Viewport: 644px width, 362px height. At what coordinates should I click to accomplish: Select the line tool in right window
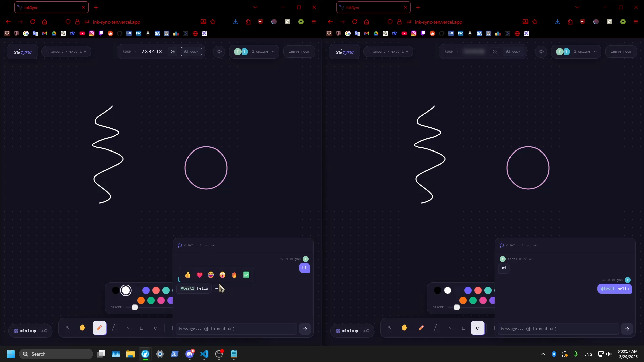tap(435, 328)
